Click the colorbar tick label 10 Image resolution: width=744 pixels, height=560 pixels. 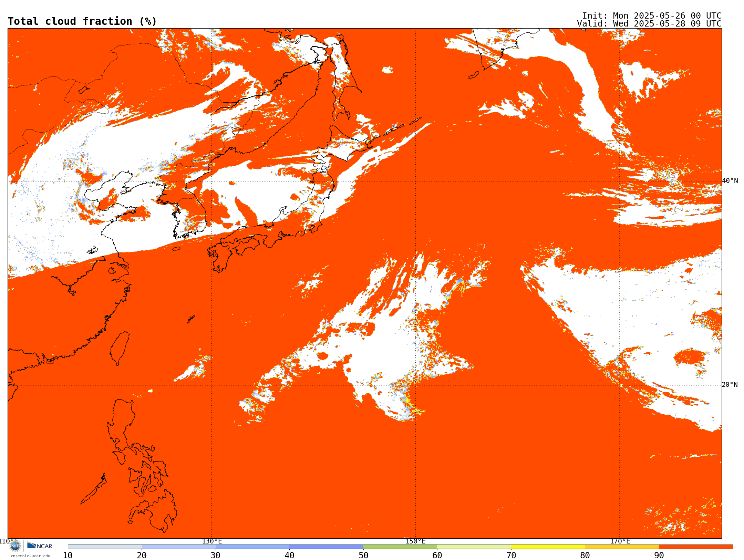(x=68, y=556)
